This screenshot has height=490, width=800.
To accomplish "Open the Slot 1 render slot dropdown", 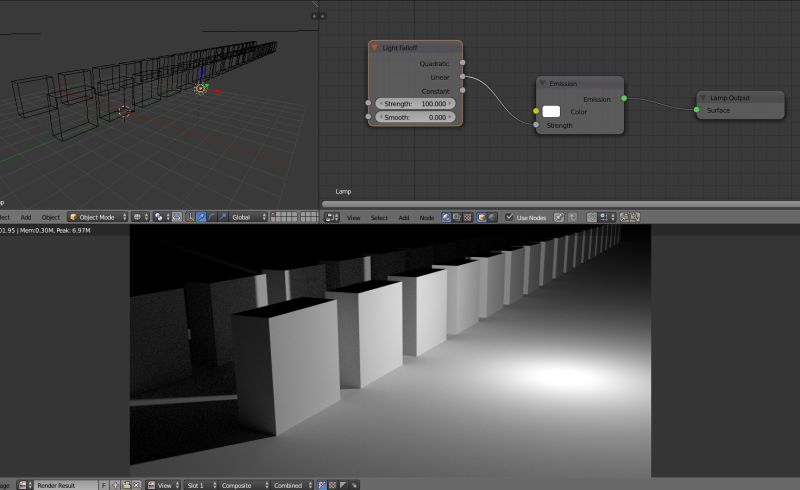I will coord(201,485).
